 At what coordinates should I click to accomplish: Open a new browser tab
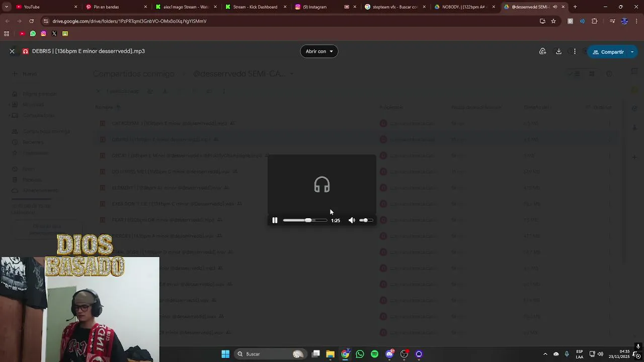coord(575,7)
